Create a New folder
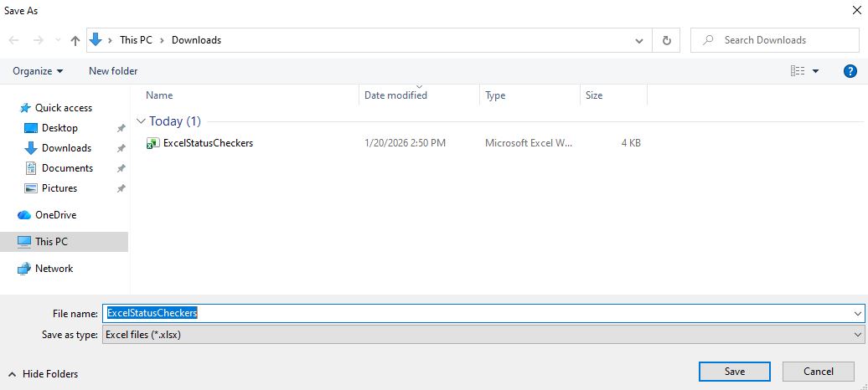868x390 pixels. click(113, 71)
